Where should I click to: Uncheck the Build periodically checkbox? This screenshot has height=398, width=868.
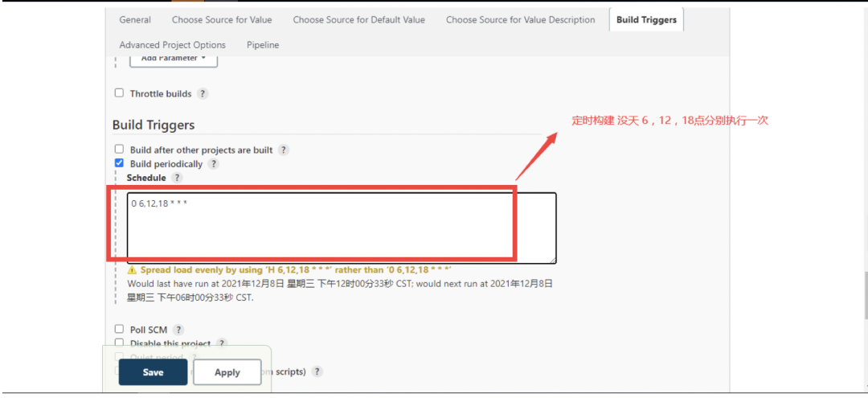[x=119, y=163]
